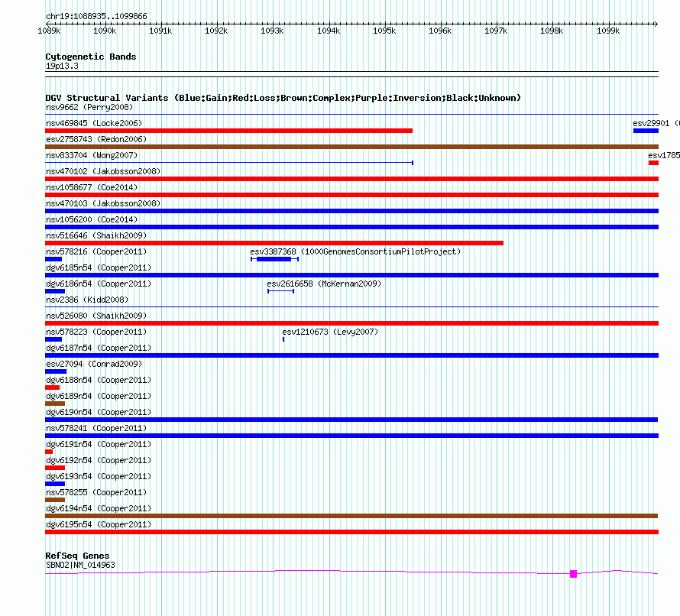Click the chr19:1088935..1099866 coordinate label
The image size is (680, 616).
point(96,16)
